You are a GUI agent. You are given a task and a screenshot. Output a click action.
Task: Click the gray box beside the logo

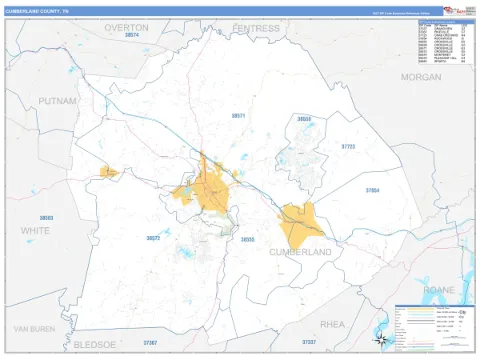click(470, 11)
